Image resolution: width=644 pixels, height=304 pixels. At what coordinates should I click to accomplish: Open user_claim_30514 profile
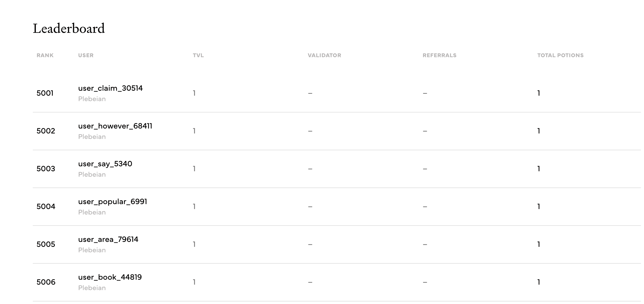[110, 88]
